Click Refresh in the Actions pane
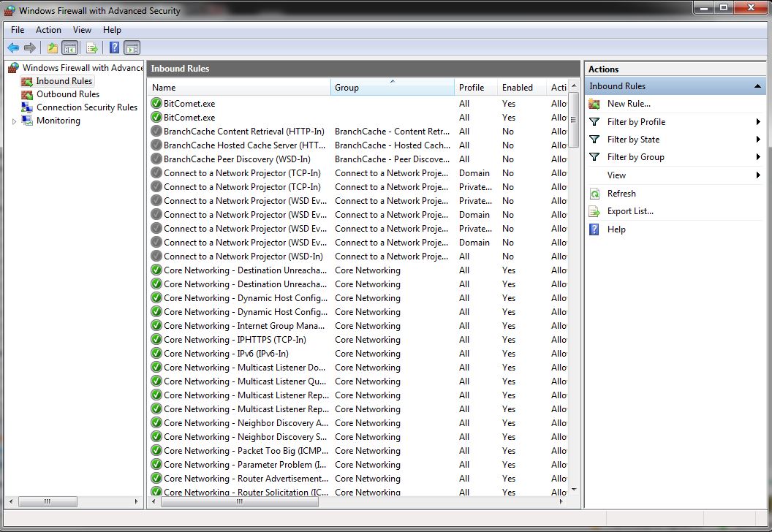This screenshot has height=532, width=772. tap(621, 194)
